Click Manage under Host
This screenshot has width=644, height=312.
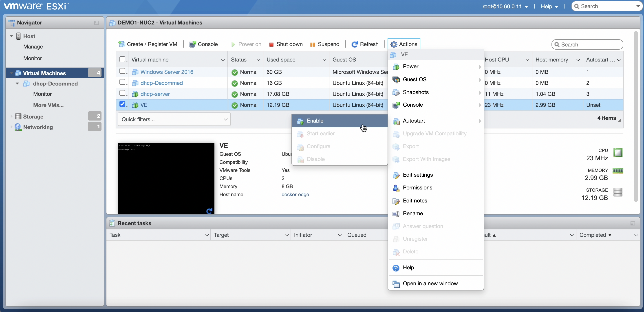[x=33, y=47]
